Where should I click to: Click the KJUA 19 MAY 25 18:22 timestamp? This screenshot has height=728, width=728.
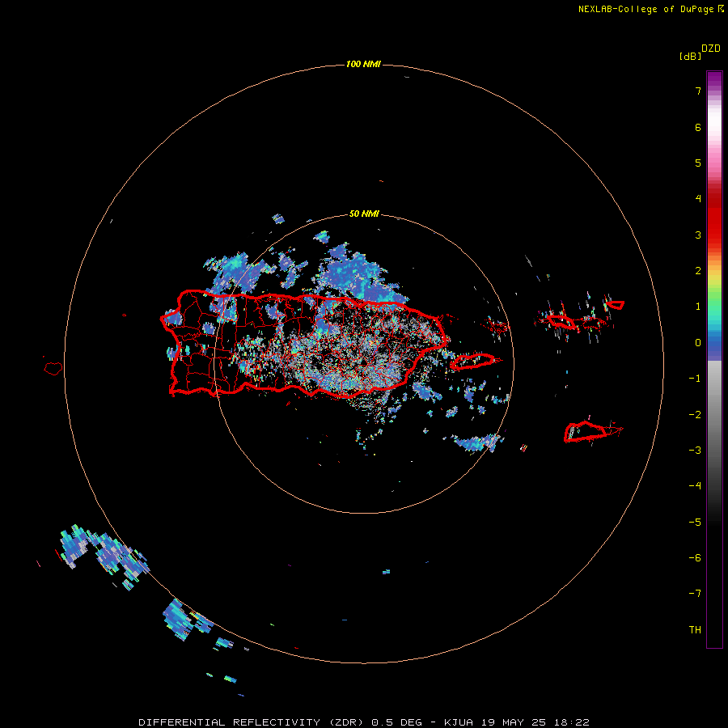pyautogui.click(x=517, y=722)
